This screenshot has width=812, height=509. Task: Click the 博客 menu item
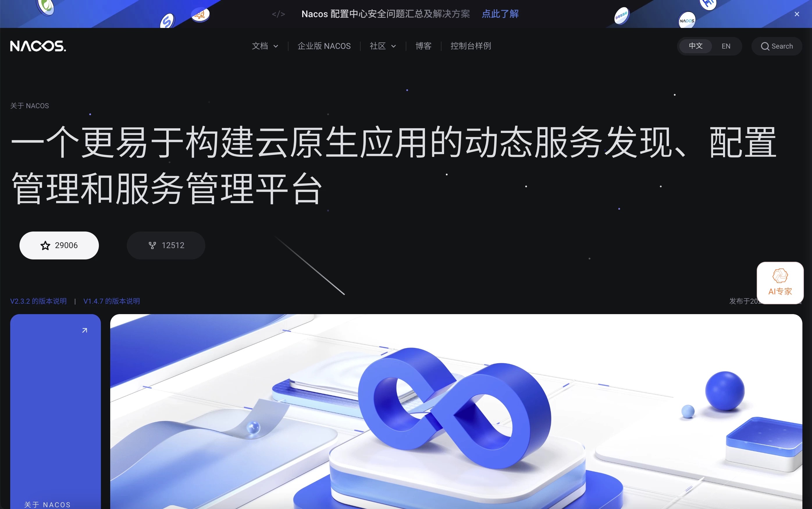pyautogui.click(x=423, y=46)
